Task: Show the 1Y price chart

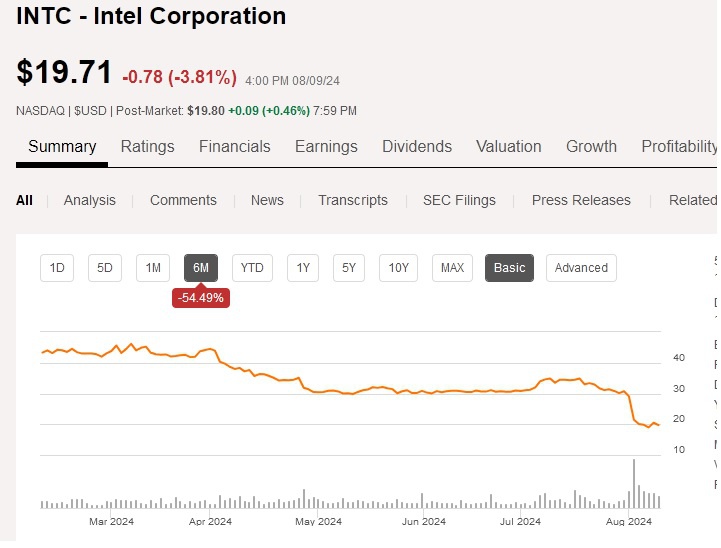Action: (303, 268)
